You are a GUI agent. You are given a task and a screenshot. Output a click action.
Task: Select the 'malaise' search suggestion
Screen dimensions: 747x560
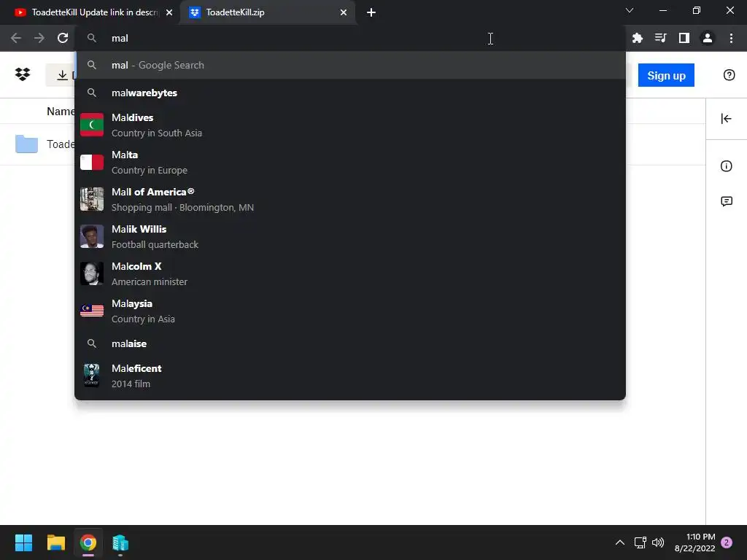(x=350, y=343)
